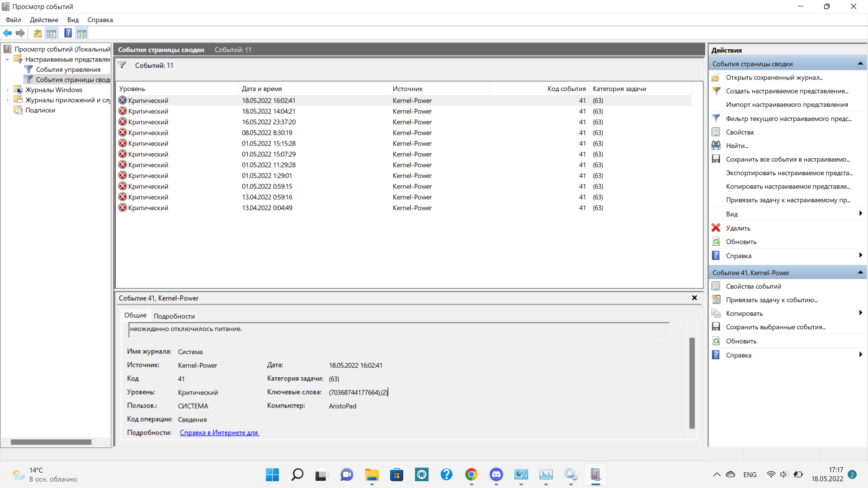Open the Действие menu
Screen dimensions: 868x488
tap(44, 20)
